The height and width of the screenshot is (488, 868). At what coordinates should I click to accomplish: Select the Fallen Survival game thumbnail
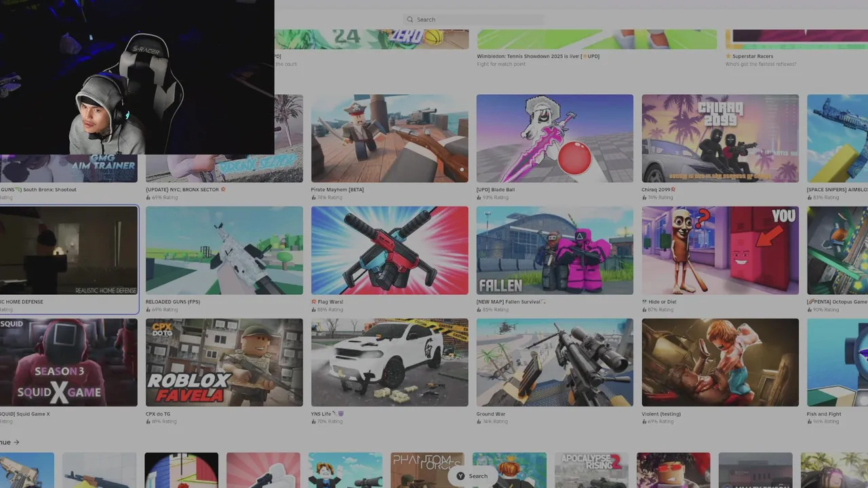pyautogui.click(x=555, y=250)
